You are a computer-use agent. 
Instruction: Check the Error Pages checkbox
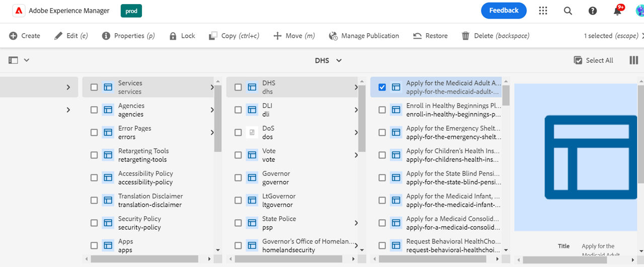click(x=94, y=132)
